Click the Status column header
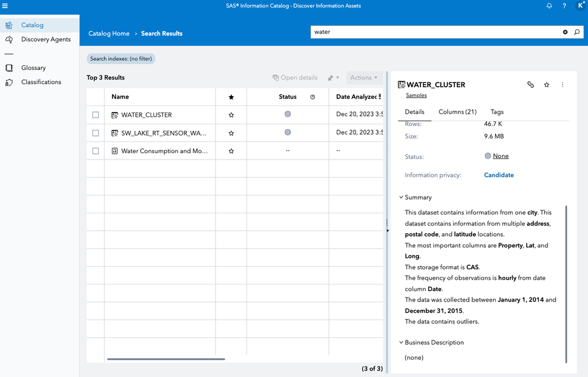The height and width of the screenshot is (377, 588). pos(288,97)
